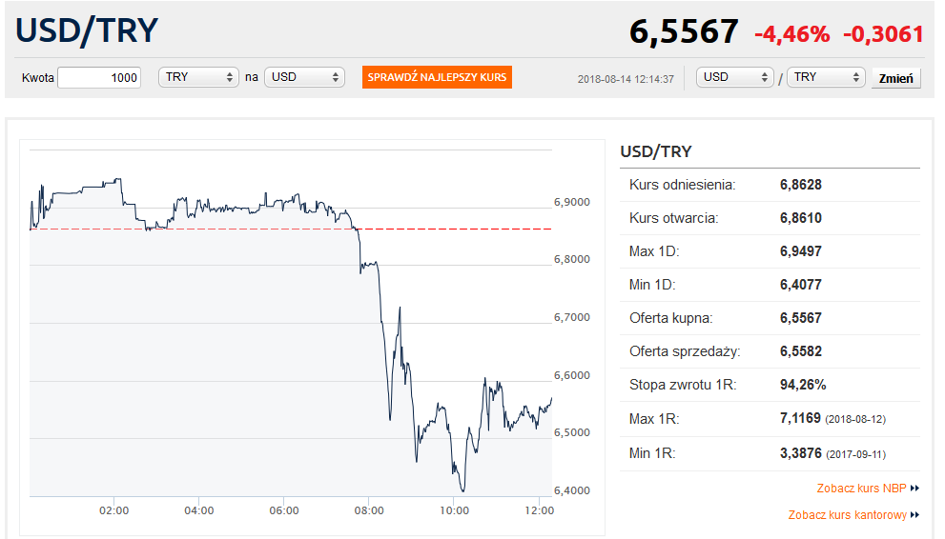Click the 08:00 time label on chart axis

click(x=369, y=511)
